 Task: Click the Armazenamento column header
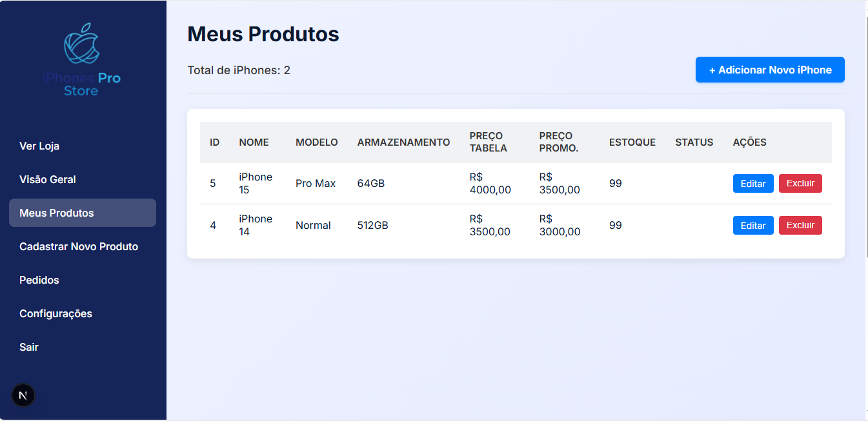tap(403, 142)
